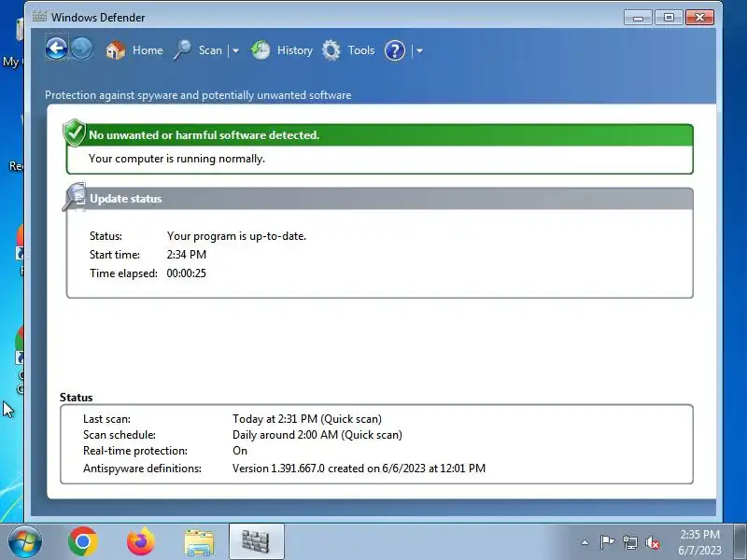The image size is (747, 560).
Task: Click the Update status magnifier icon
Action: [x=75, y=196]
